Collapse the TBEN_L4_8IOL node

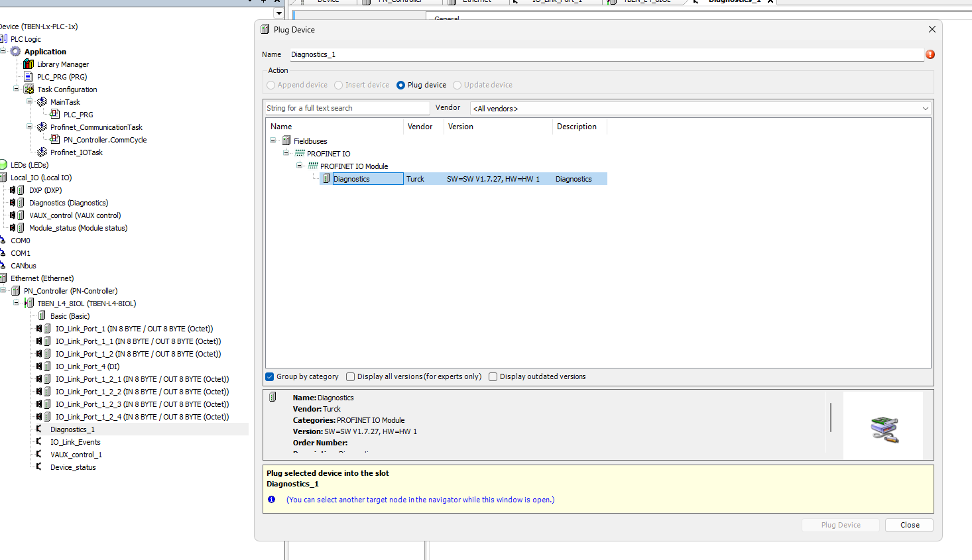(x=16, y=303)
